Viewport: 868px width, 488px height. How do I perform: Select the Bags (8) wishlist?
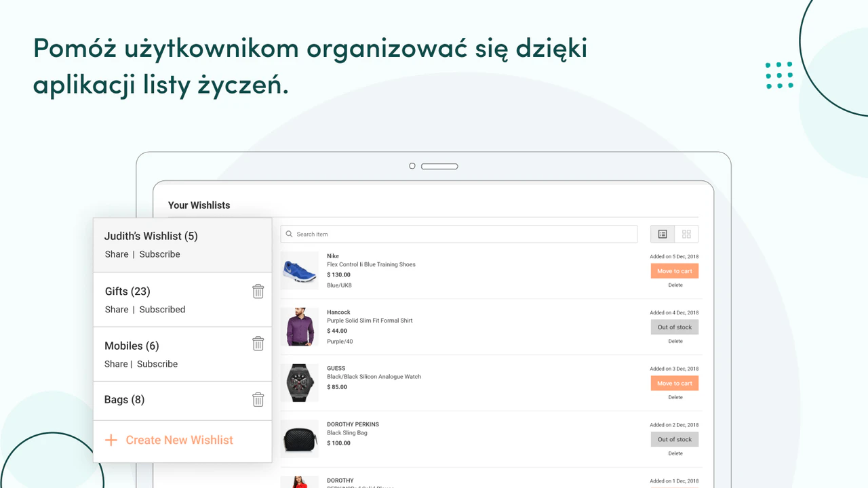pos(125,400)
